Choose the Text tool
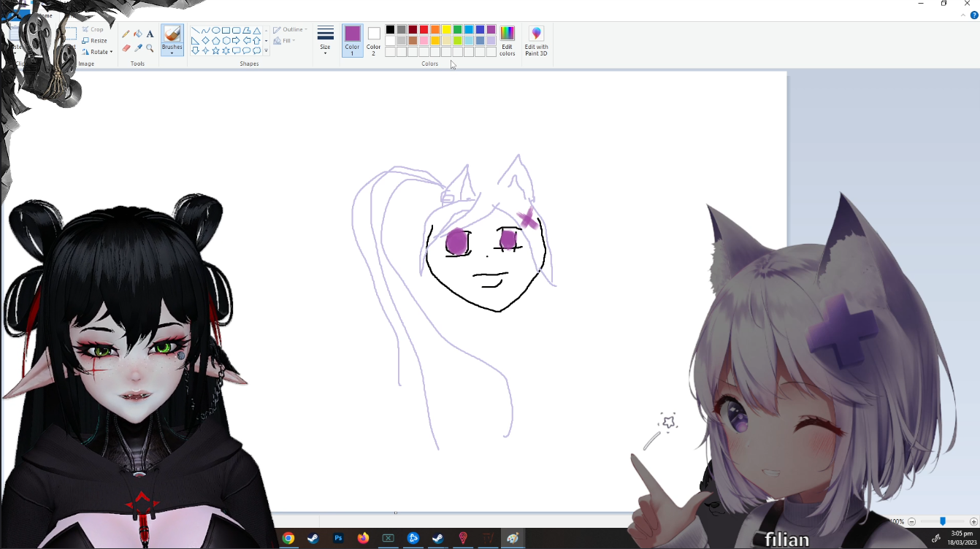The image size is (980, 549). pos(150,34)
